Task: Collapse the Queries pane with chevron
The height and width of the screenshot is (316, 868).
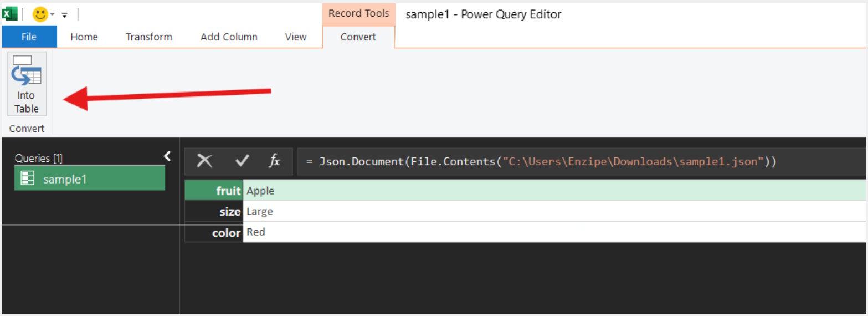Action: [168, 156]
